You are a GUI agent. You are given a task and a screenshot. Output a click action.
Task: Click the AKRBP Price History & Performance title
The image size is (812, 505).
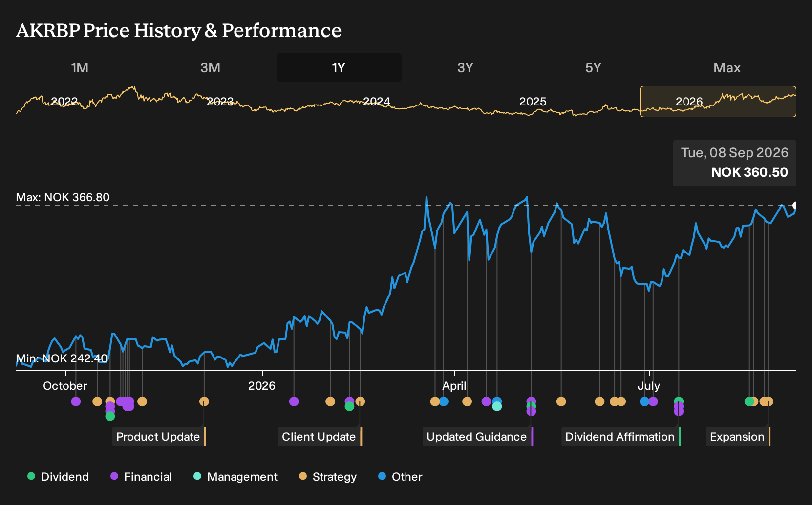[179, 30]
